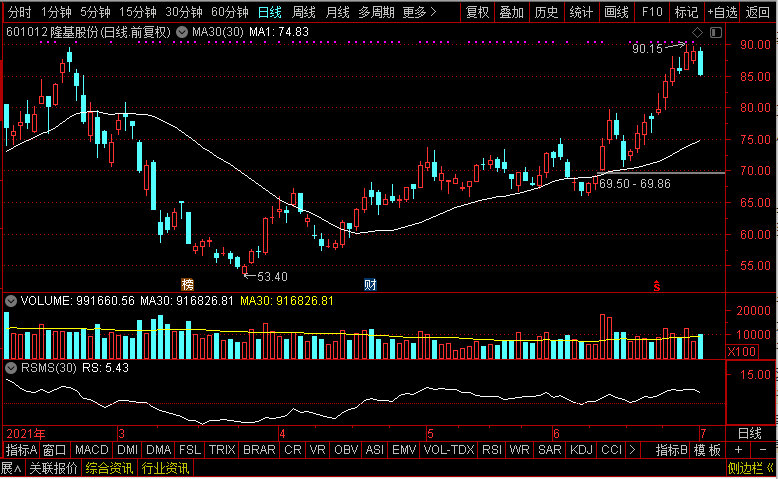Switch to 周线 weekly period tab
Viewport: 778px width, 479px height.
click(303, 12)
